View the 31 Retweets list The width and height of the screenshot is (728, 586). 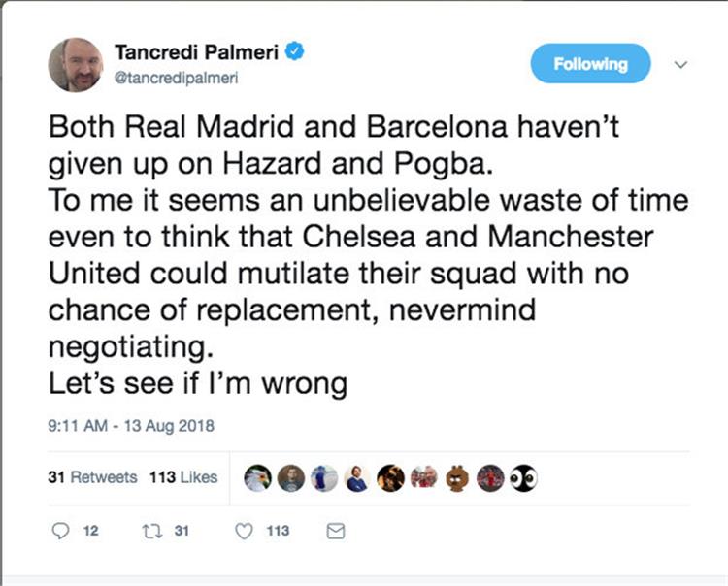pyautogui.click(x=92, y=477)
